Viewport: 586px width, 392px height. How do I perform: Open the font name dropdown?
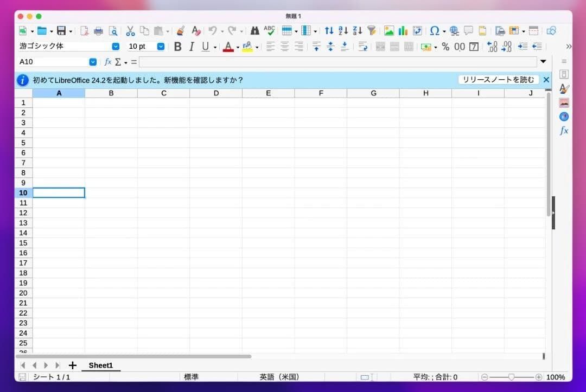coord(115,47)
